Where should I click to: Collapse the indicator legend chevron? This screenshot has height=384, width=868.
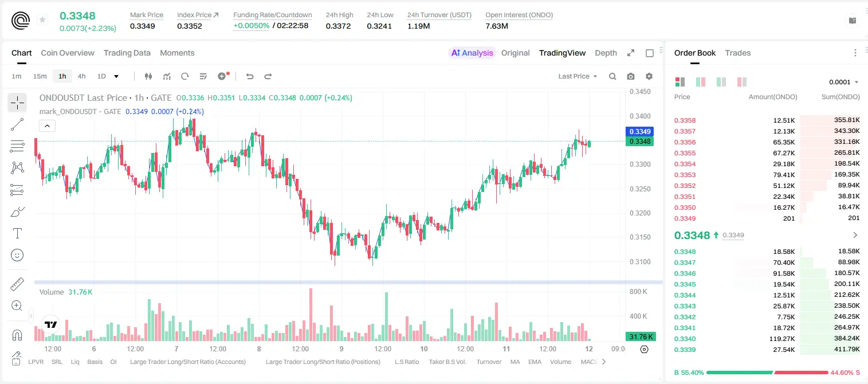[47, 126]
